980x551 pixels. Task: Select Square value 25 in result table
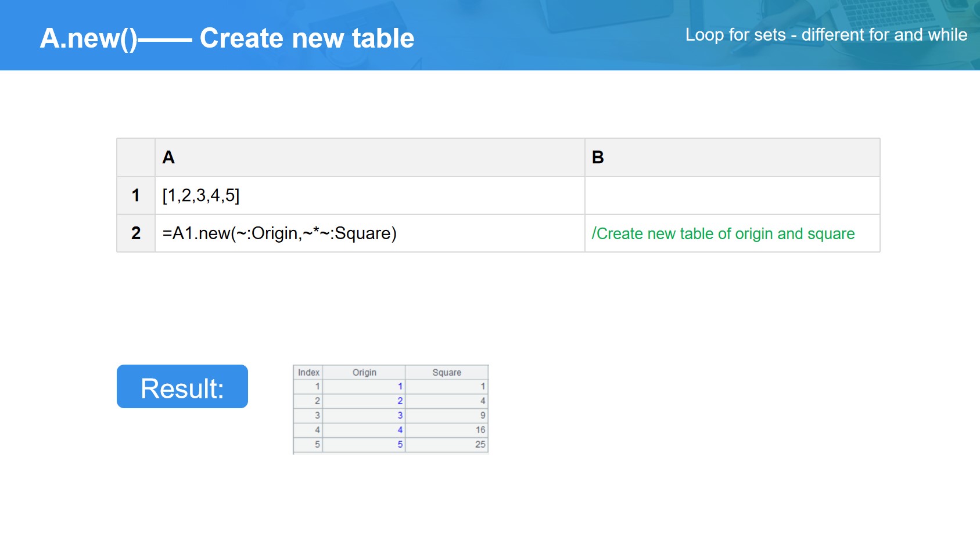pos(480,444)
